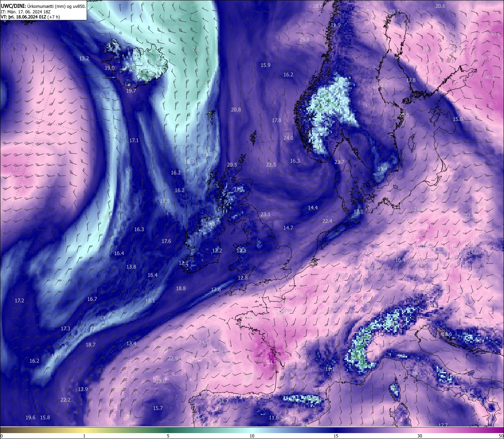The width and height of the screenshot is (504, 439).
Task: Click the 22.2 value label
Action: point(65,400)
